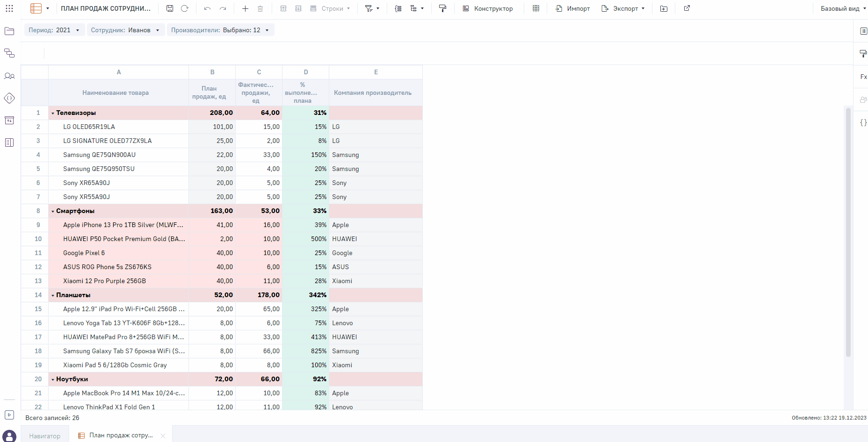Open the diamond code icon in left sidebar

pos(9,98)
